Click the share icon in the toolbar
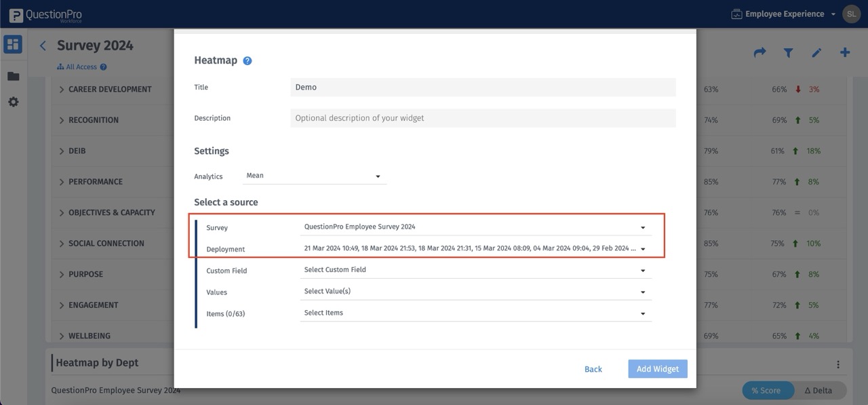 point(759,52)
